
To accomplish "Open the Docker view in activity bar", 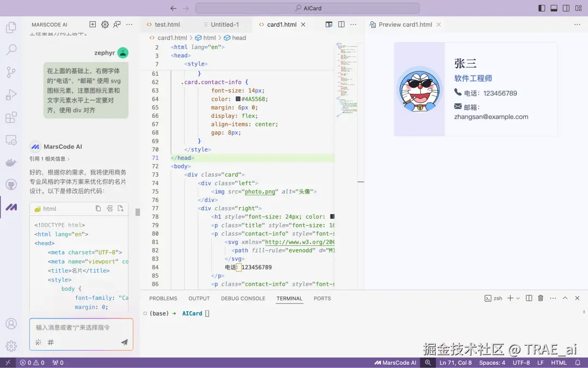I will (11, 162).
